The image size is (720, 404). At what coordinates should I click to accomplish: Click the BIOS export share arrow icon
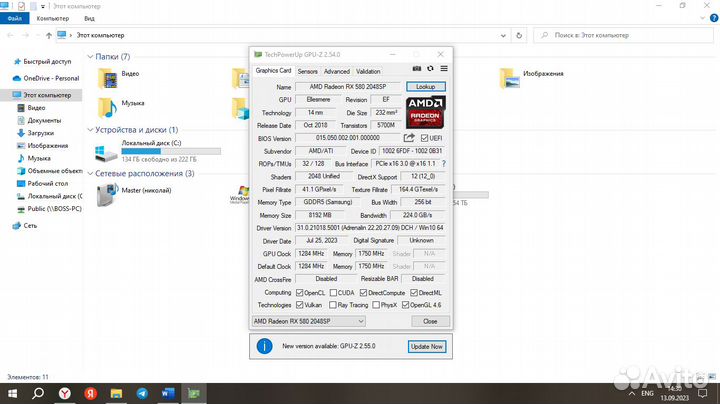[x=409, y=137]
